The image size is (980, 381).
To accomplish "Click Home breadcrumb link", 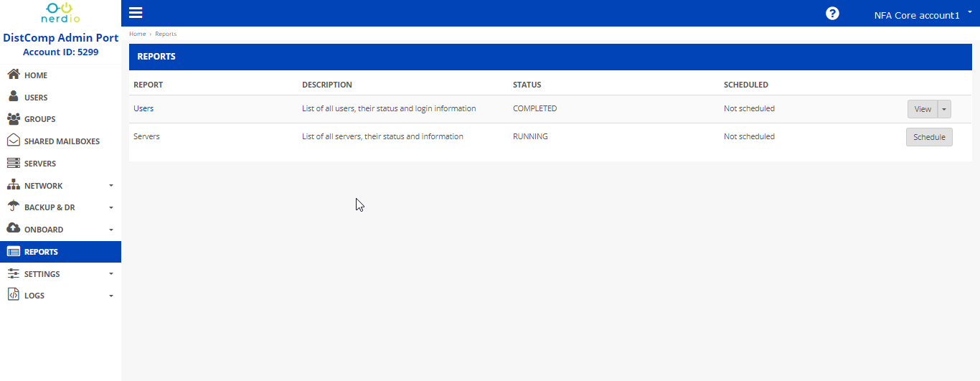I will [x=137, y=34].
